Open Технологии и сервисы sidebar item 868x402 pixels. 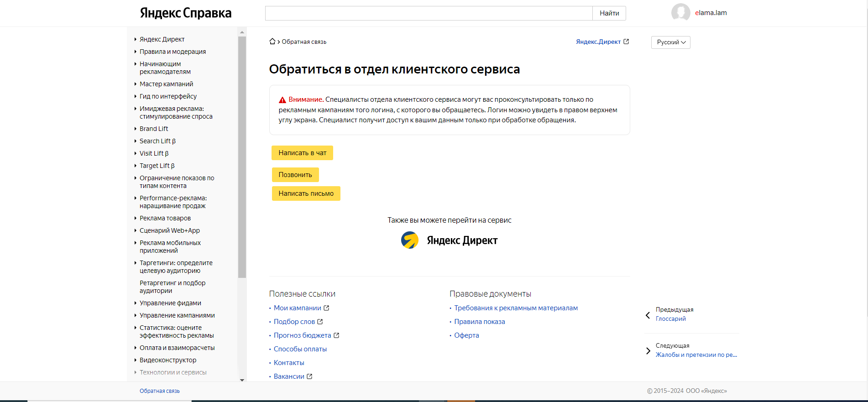click(x=173, y=372)
